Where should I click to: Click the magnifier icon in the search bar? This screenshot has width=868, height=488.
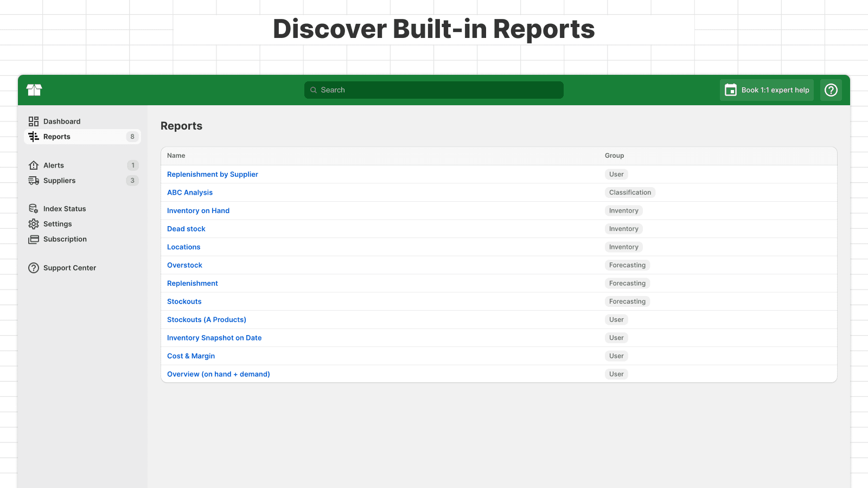314,90
